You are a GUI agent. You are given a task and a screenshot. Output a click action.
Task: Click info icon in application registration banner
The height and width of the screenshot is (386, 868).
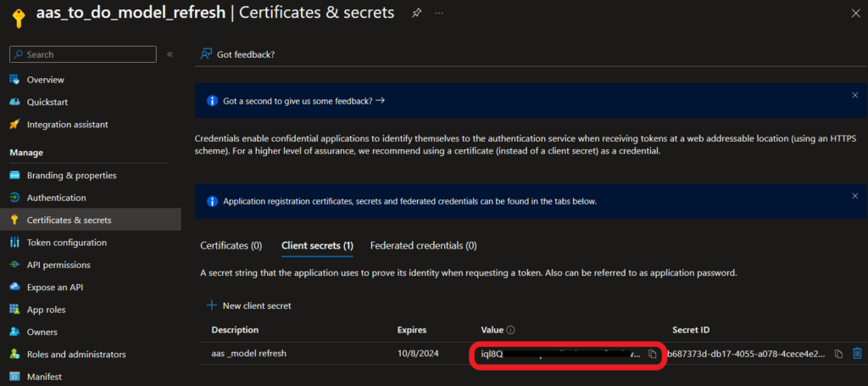[211, 201]
